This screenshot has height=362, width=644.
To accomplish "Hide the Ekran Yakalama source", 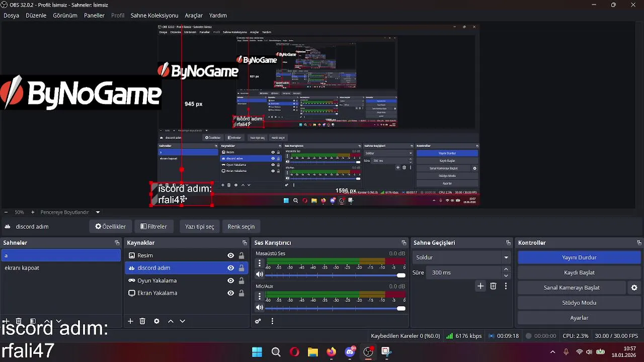I will [230, 293].
